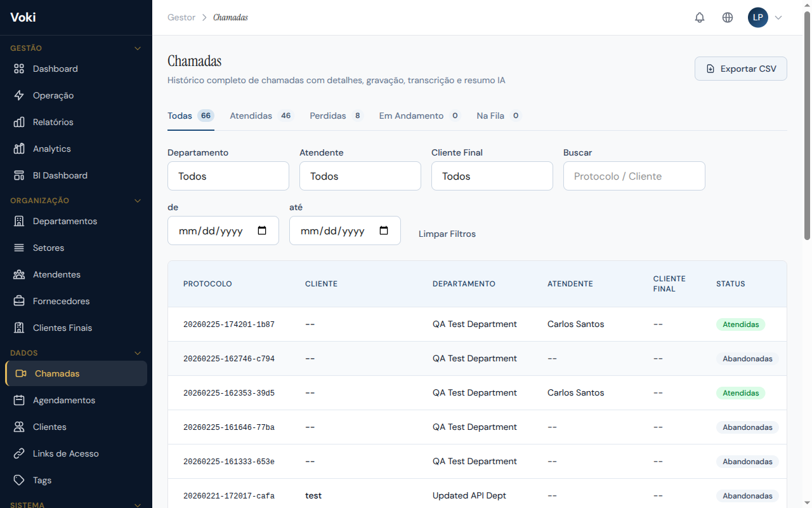Click the Operação lightning bolt icon
The image size is (812, 508).
coord(19,95)
